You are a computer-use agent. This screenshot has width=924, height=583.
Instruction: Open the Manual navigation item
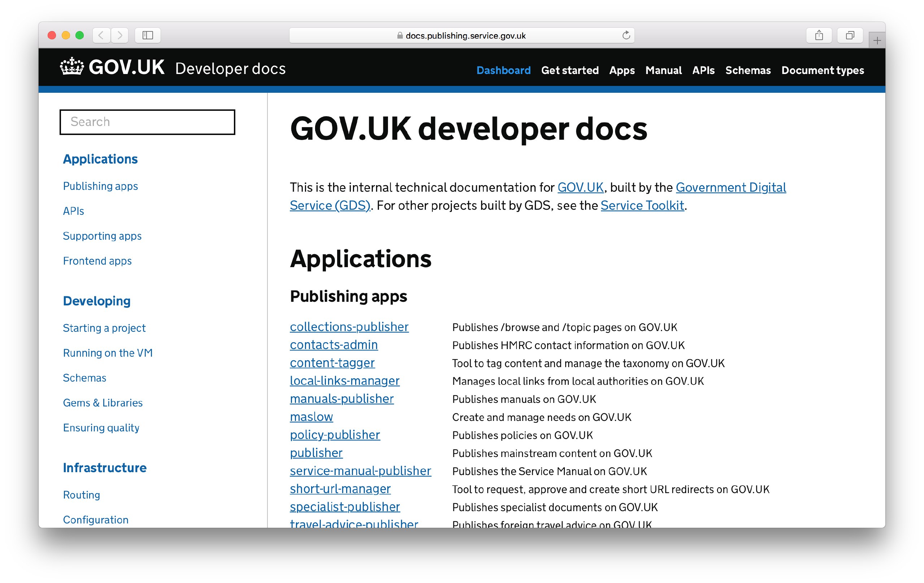click(x=663, y=70)
